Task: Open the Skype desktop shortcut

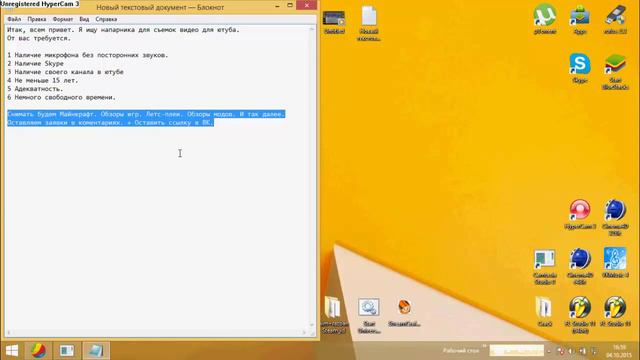Action: click(580, 68)
